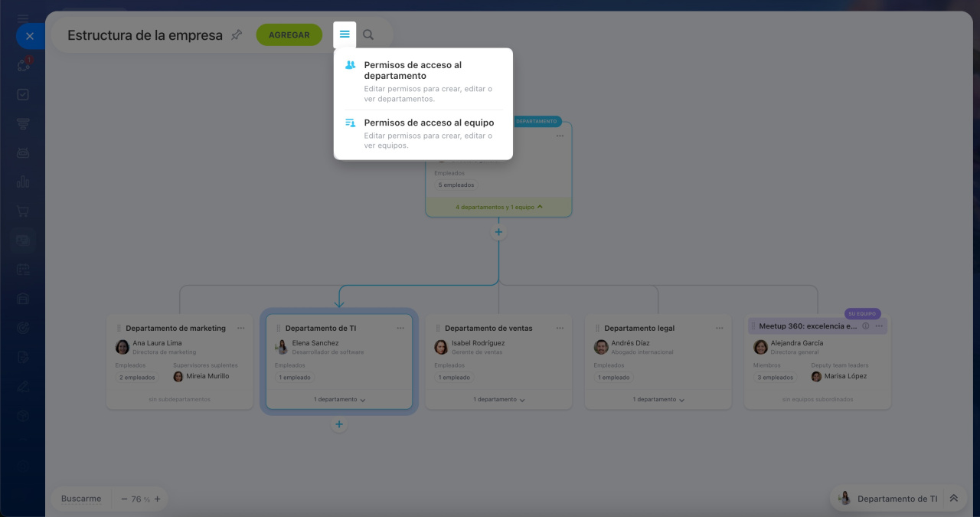Click 2 empleados in marketing card
980x517 pixels.
[x=137, y=377]
